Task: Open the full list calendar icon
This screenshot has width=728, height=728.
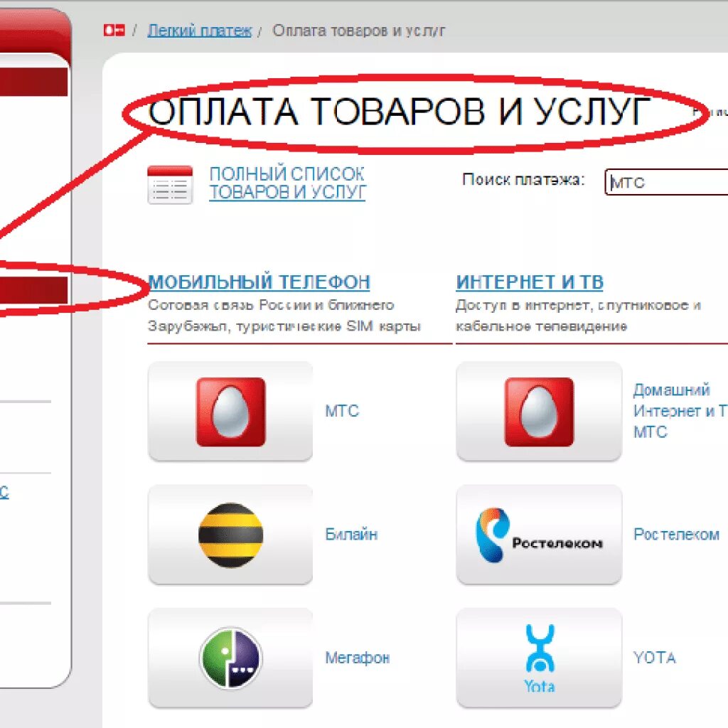Action: (170, 184)
